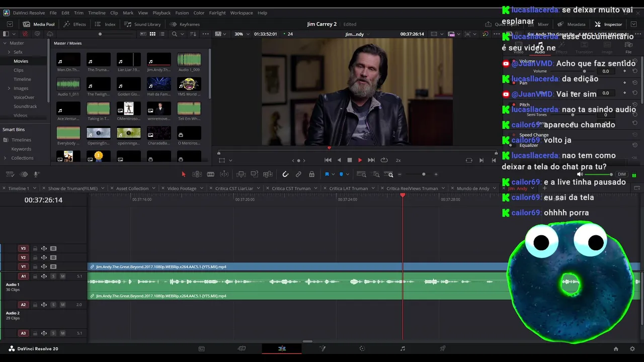This screenshot has height=362, width=644.
Task: Open the Color page icon
Action: point(362,348)
